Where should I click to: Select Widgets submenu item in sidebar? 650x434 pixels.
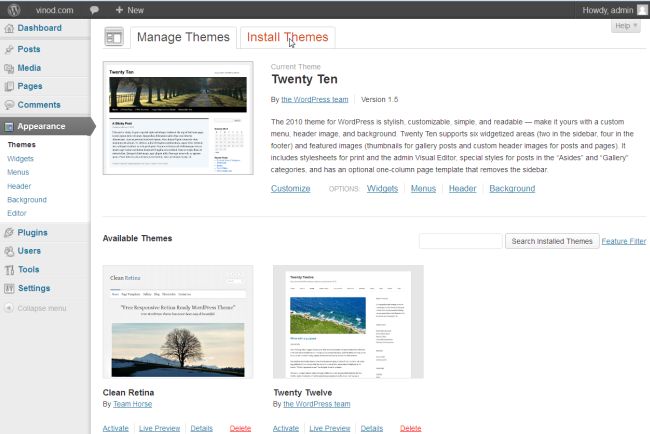20,159
